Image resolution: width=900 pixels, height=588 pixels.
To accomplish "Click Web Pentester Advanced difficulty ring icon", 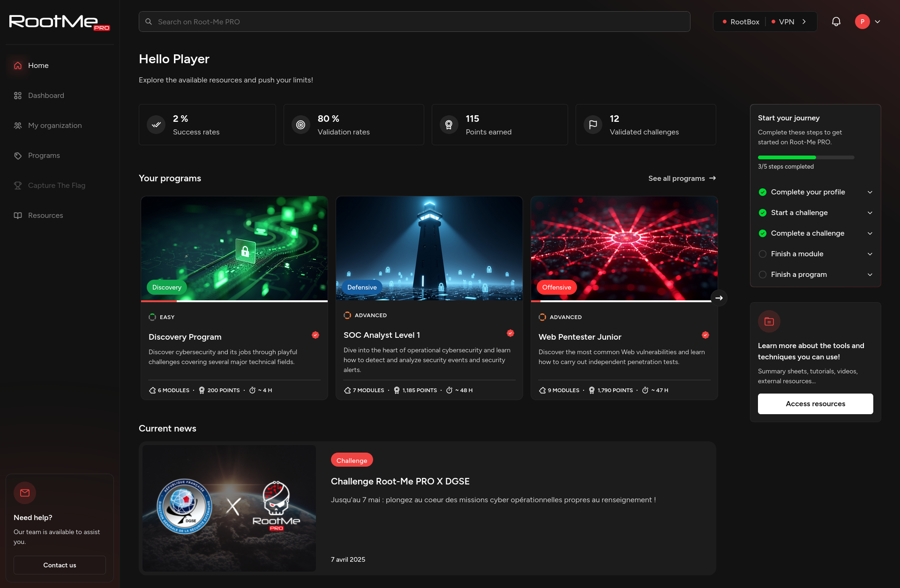I will (542, 317).
